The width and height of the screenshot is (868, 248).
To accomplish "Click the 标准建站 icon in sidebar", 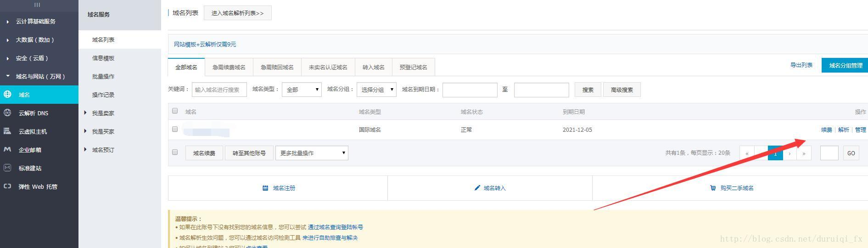I will (7, 168).
